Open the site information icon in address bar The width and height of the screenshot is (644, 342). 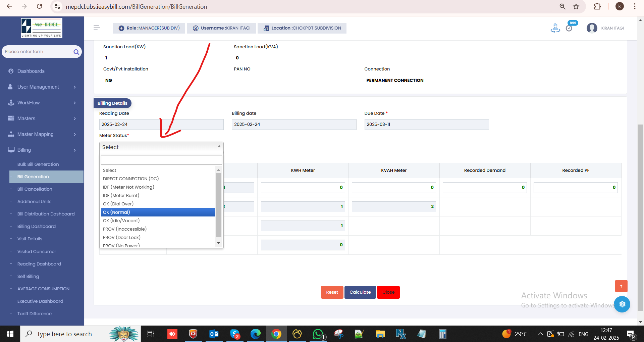(57, 6)
